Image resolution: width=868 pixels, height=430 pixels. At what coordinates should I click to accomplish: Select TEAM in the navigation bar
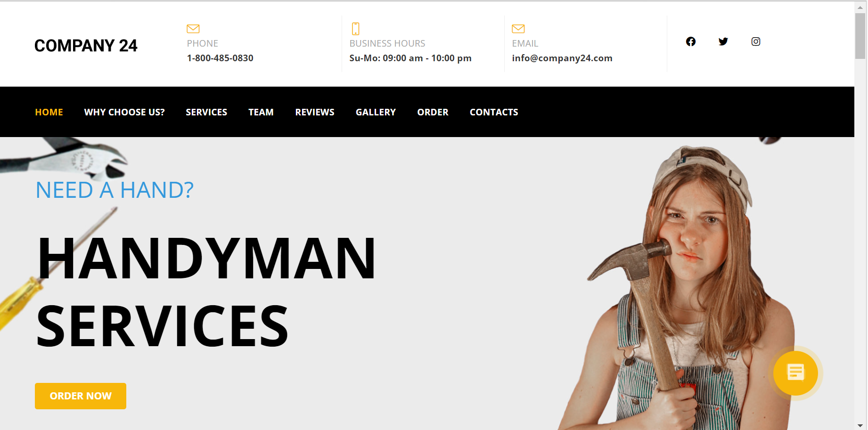(261, 112)
